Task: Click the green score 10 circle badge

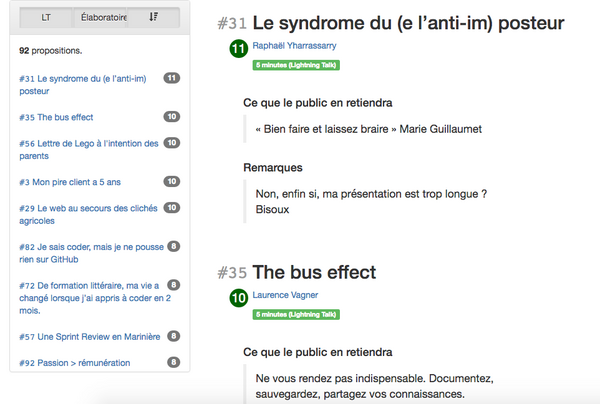Action: coord(239,298)
